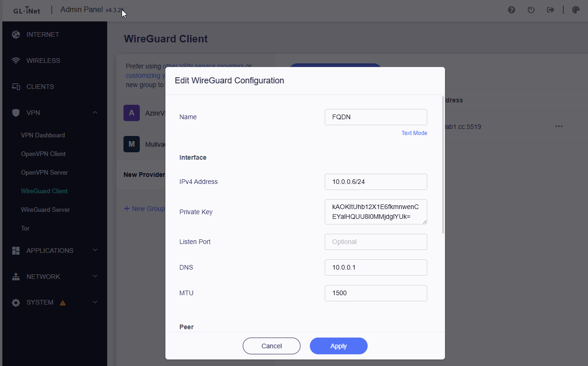The height and width of the screenshot is (366, 588).
Task: Open the Help icon in the header
Action: click(x=511, y=9)
